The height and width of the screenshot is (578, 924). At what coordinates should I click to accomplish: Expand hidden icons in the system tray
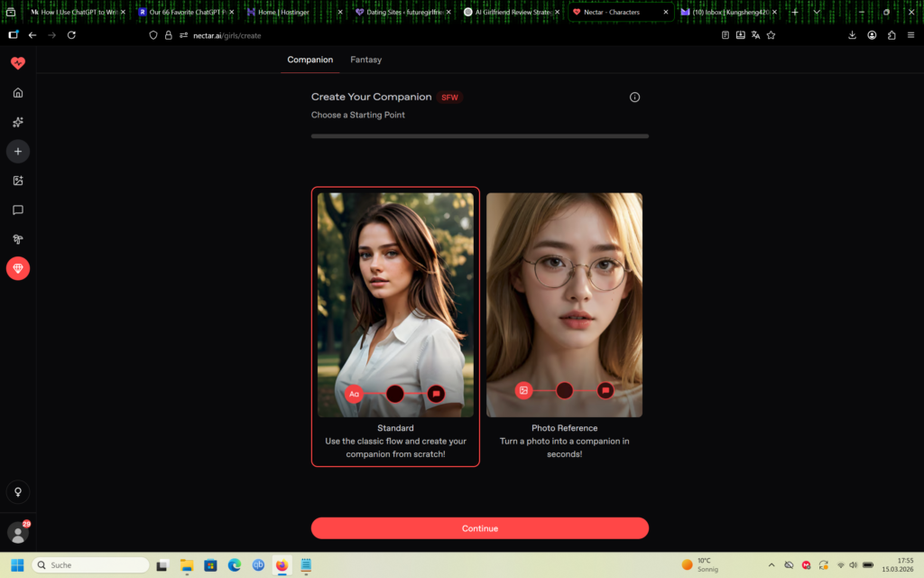point(772,564)
